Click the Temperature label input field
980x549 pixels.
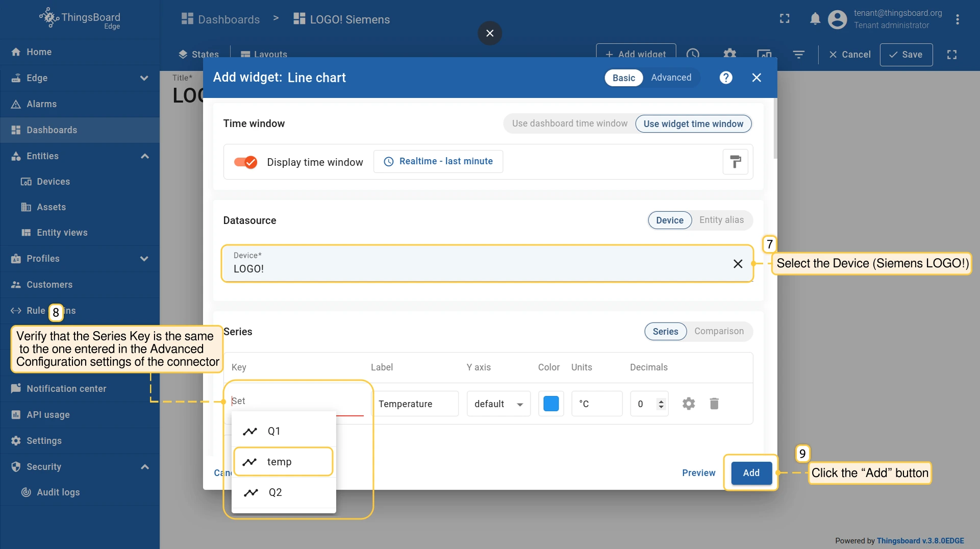coord(416,404)
